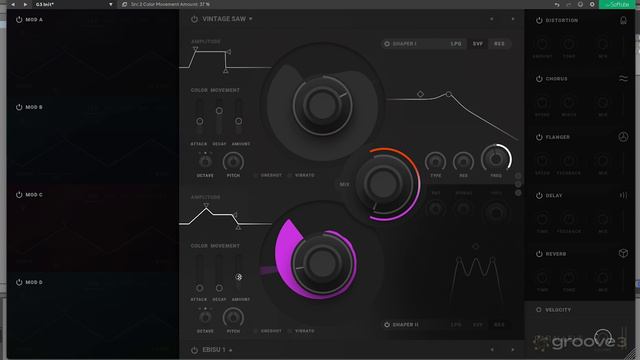Image resolution: width=640 pixels, height=360 pixels.
Task: Click Vintage Saw color movement Decay slider handle
Action: 219,111
